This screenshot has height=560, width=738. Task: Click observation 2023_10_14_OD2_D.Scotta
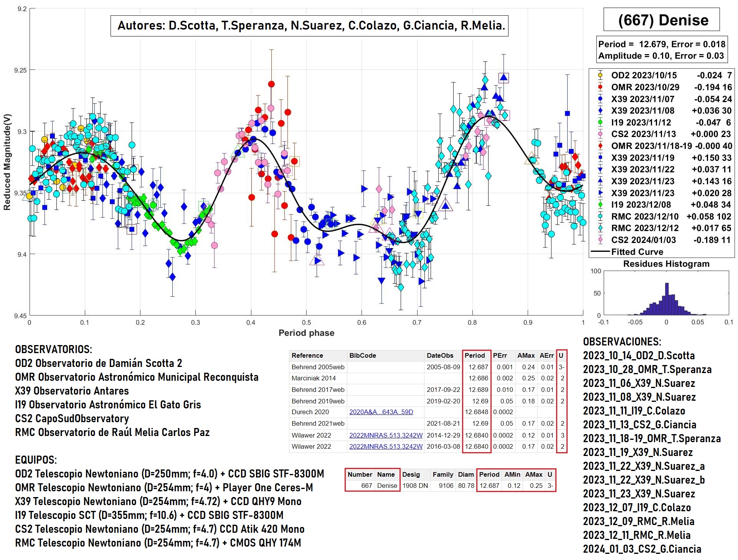[x=639, y=355]
